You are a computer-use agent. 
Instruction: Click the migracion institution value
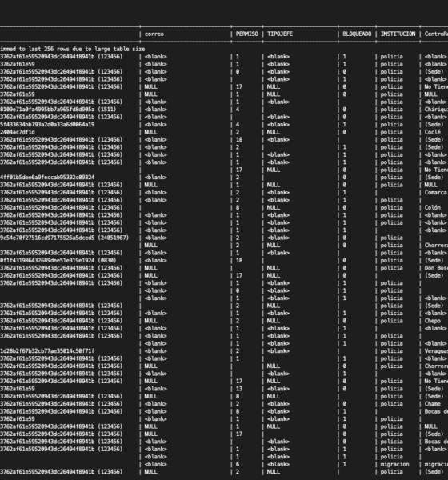pos(394,464)
